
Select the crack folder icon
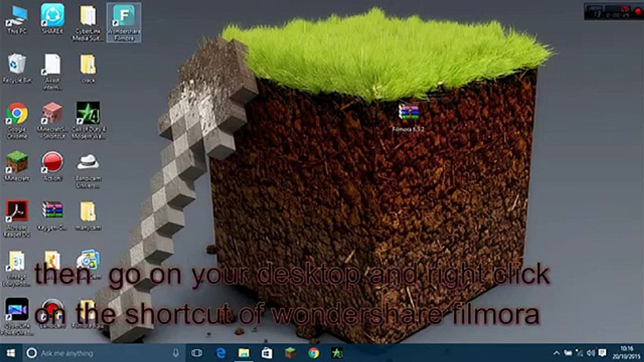tap(88, 68)
